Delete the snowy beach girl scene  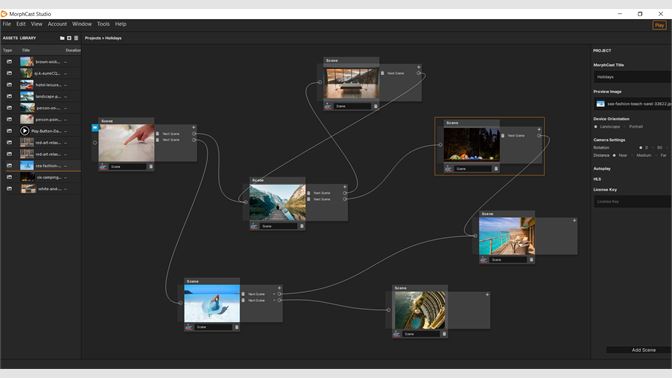[237, 327]
